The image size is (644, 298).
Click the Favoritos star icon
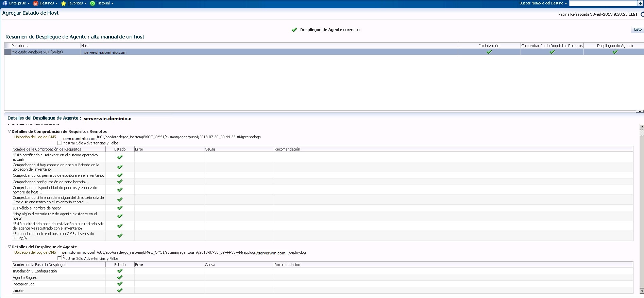pos(63,3)
